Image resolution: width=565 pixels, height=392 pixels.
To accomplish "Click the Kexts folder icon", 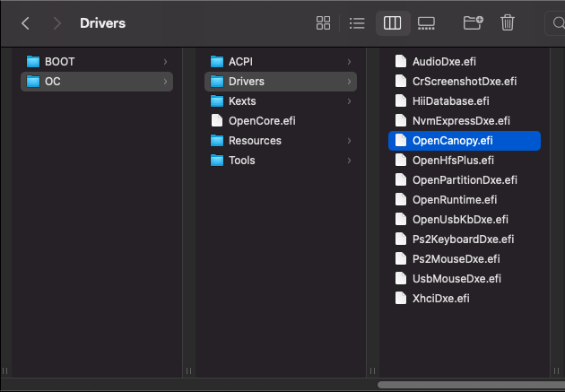I will tap(217, 101).
